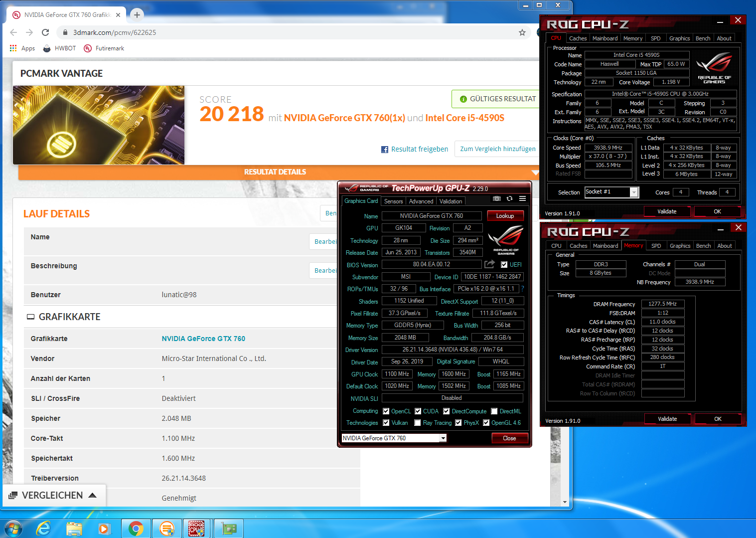Open the NVIDIA GeForce GTX 760 Grafikkarte link
The height and width of the screenshot is (538, 756).
203,339
